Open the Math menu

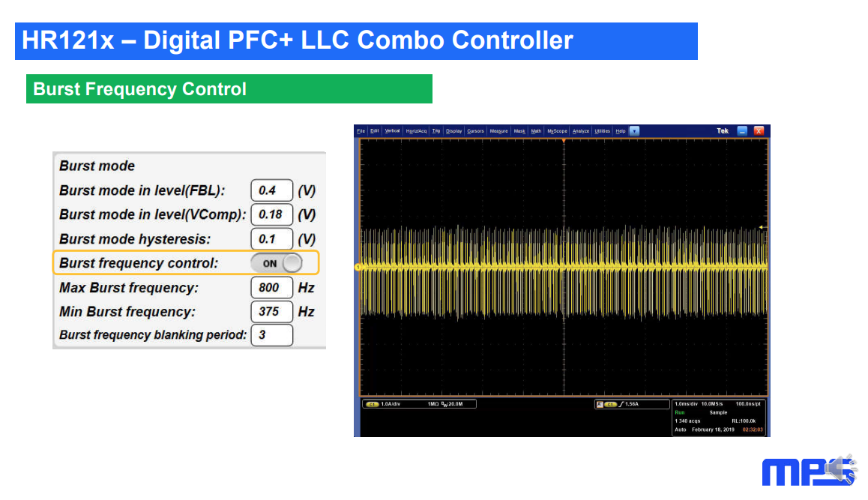[x=537, y=131]
